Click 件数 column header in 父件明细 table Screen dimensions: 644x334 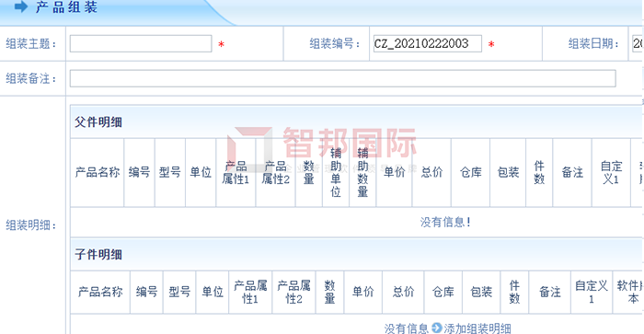pos(539,173)
